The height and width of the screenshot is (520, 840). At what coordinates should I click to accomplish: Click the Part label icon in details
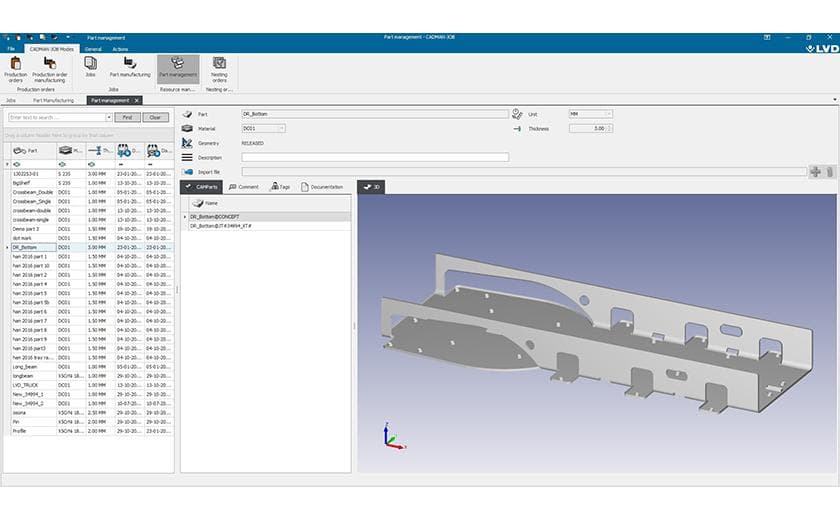point(187,114)
